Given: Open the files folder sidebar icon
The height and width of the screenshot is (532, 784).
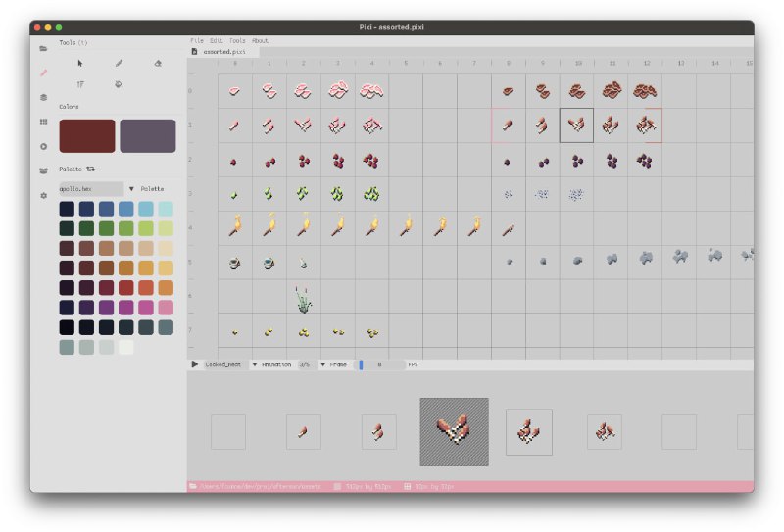Looking at the screenshot, I should tap(43, 47).
